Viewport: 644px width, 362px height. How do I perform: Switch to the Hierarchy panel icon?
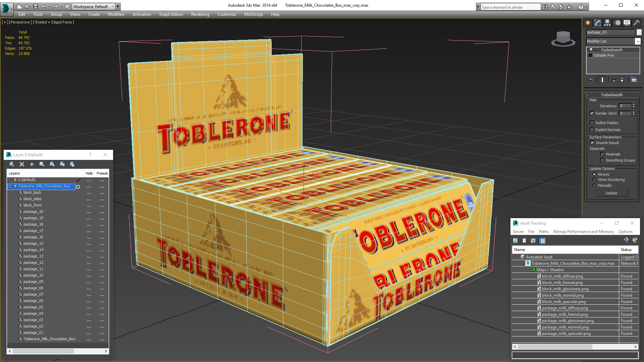607,23
